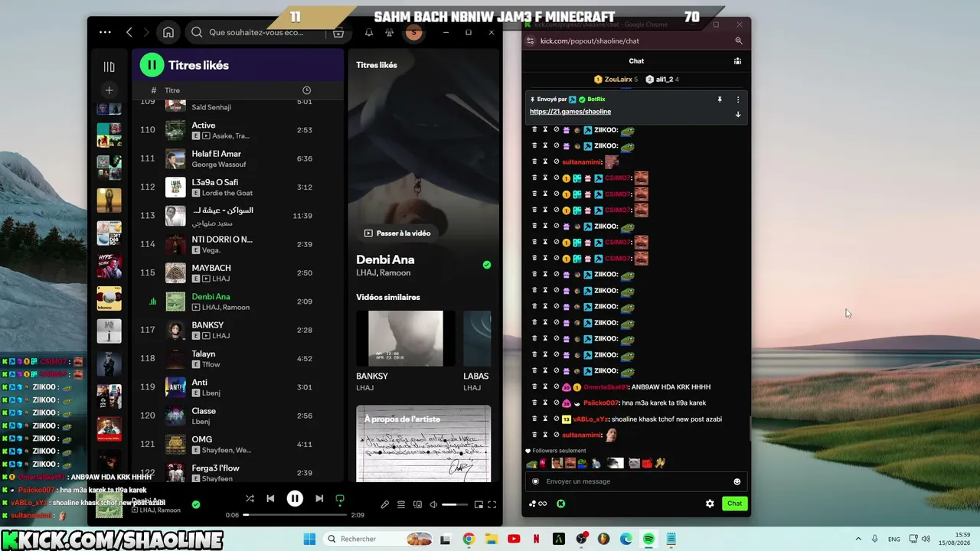The image size is (980, 551).
Task: Select the track Active by Asake
Action: 239,130
